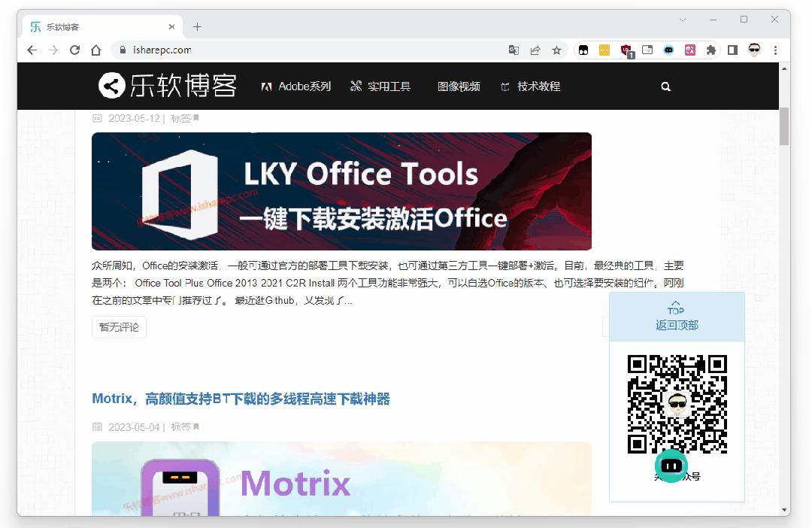Open the Extensions puzzle piece menu
The image size is (812, 528).
pos(711,50)
